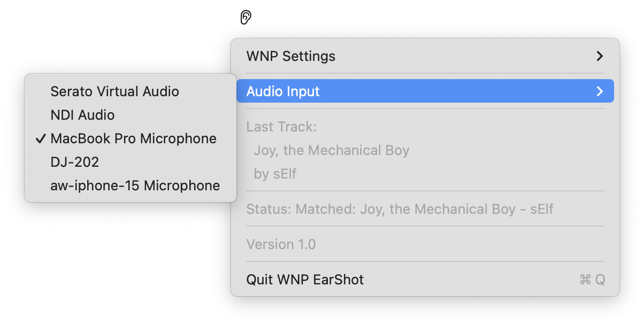Expand the WNP Settings chevron arrow
Screen dimensions: 644x325
[600, 56]
